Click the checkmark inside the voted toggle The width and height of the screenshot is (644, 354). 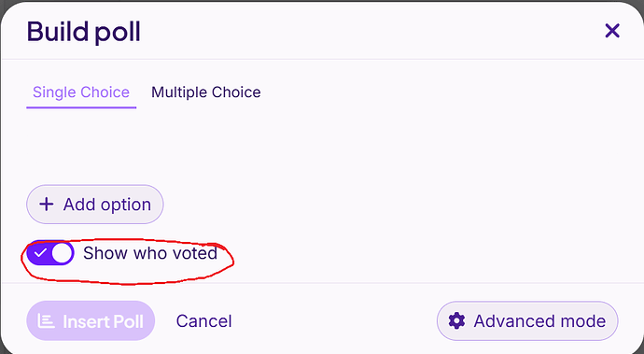39,253
